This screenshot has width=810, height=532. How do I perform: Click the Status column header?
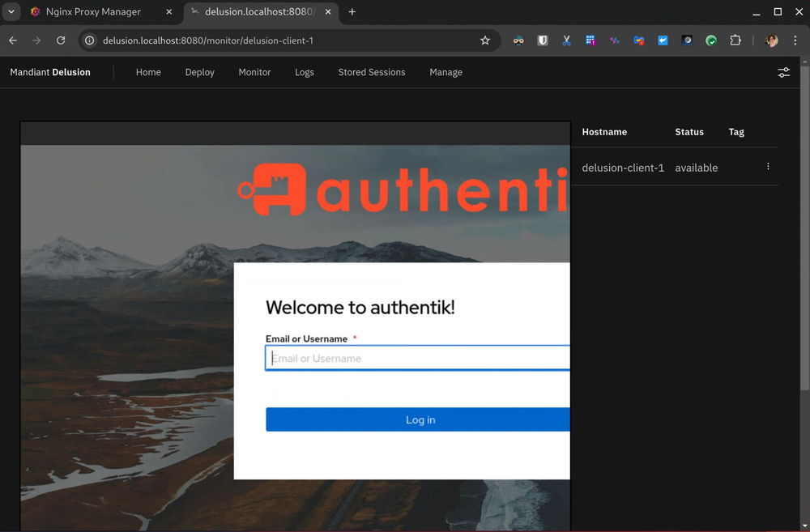pyautogui.click(x=689, y=132)
